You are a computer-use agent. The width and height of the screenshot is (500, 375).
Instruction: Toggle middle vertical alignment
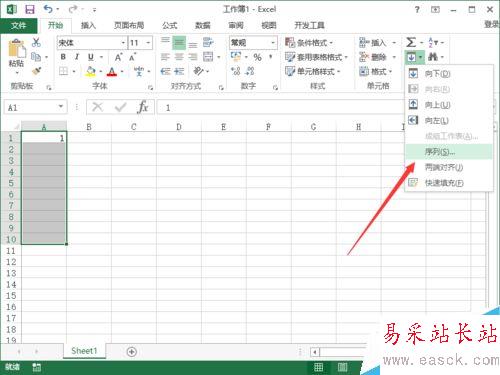click(179, 43)
